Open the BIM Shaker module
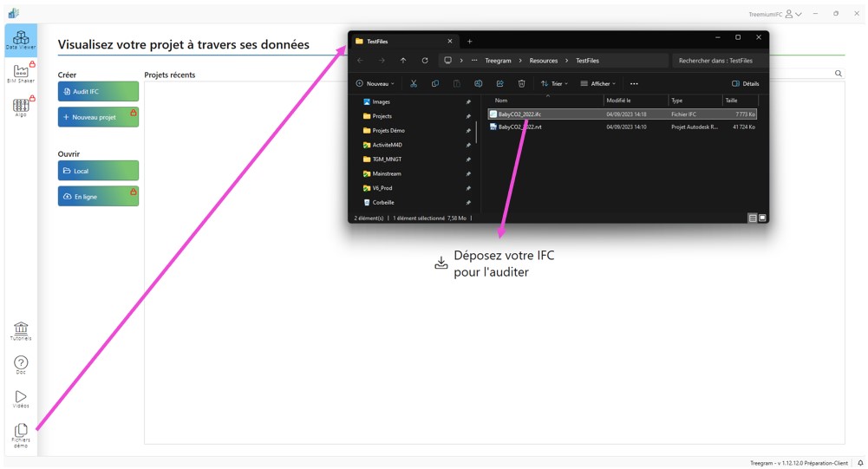 click(x=21, y=73)
